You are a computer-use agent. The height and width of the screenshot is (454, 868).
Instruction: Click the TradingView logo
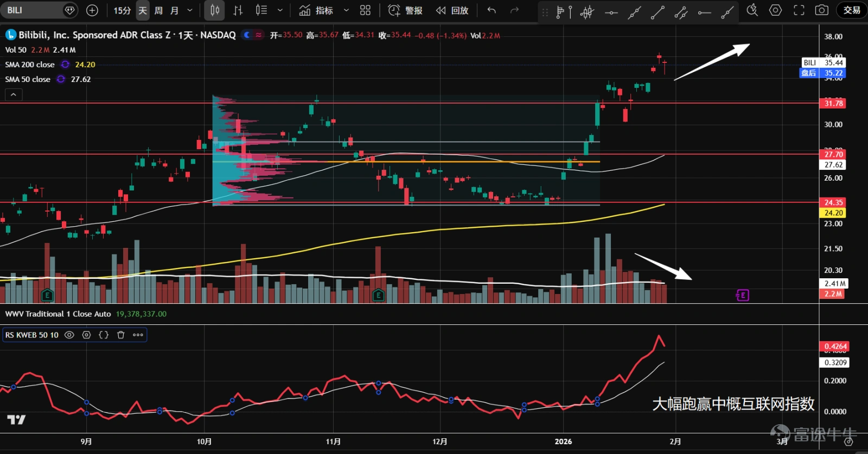click(16, 420)
